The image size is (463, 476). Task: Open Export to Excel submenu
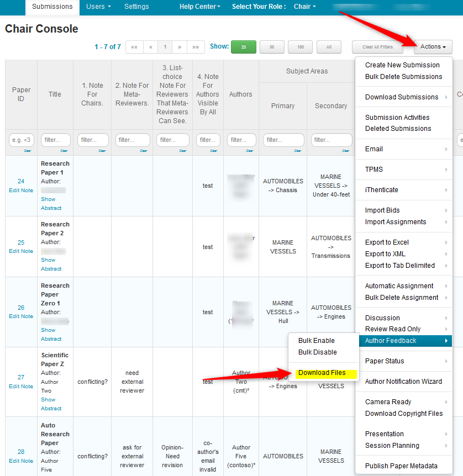tap(387, 242)
